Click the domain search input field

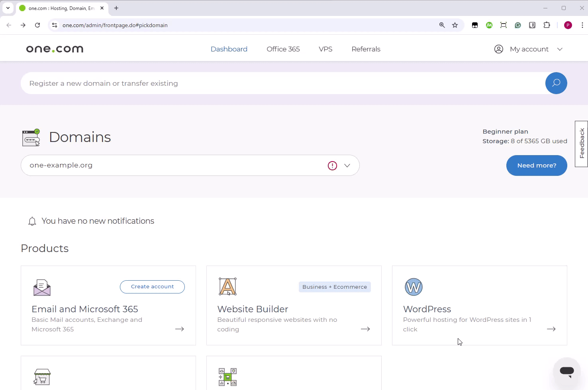pos(283,83)
